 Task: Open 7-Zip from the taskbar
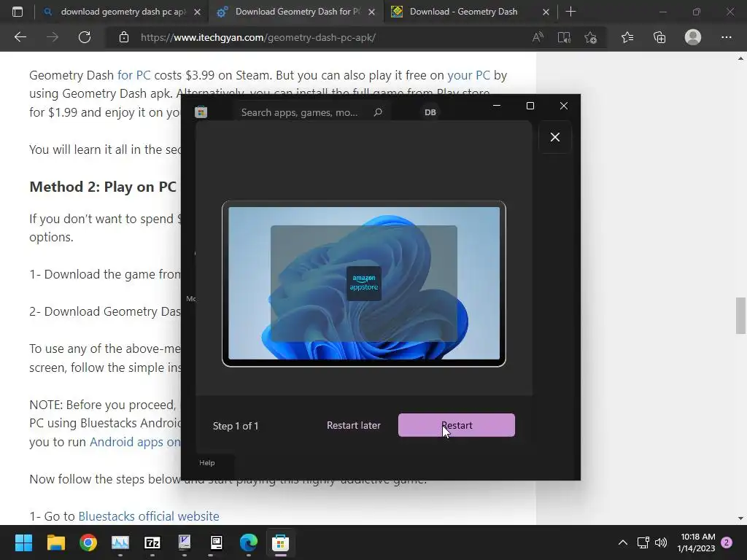coord(152,542)
